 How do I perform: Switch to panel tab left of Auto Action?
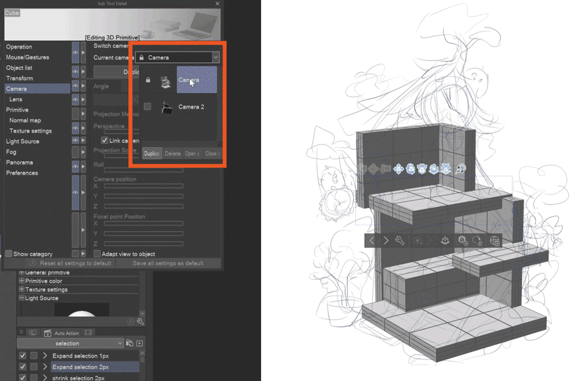coord(33,332)
